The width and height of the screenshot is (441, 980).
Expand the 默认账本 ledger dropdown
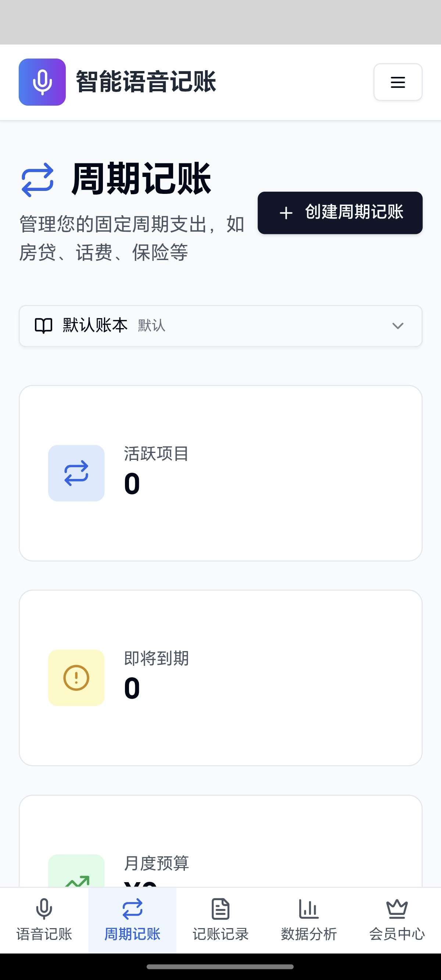[x=220, y=326]
